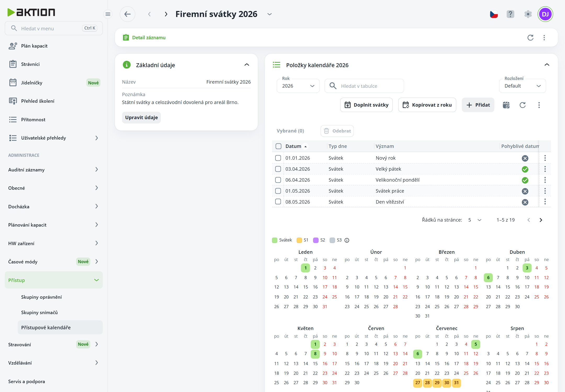Open Jídelníčky menu item
This screenshot has height=392, width=565.
pos(54,83)
